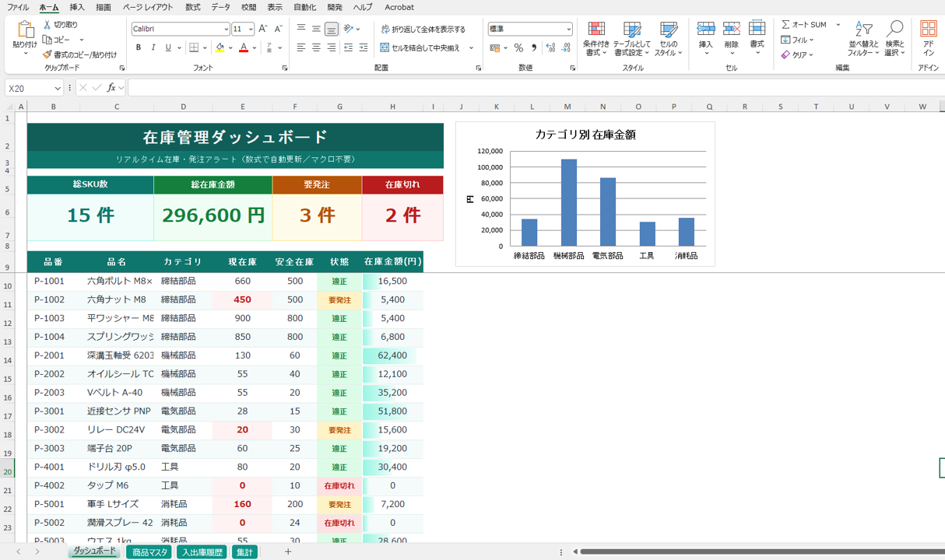Apply comma style number format
Viewport: 945px width, 560px height.
coord(534,47)
